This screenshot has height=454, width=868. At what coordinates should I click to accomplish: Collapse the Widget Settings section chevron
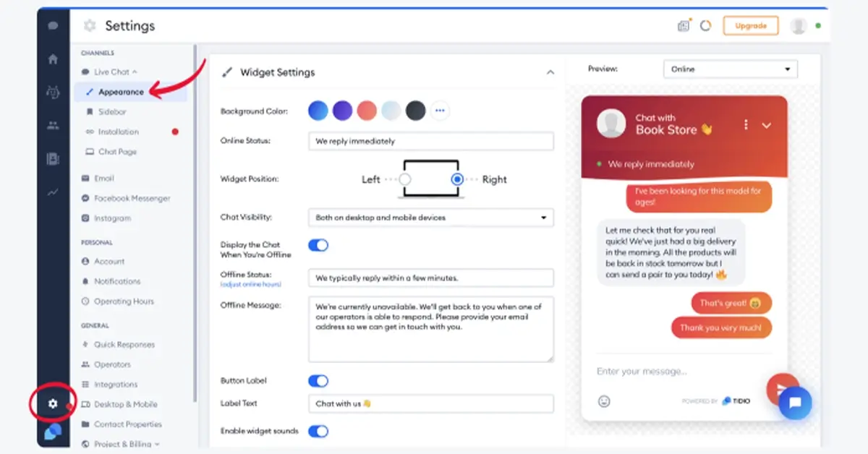(550, 72)
